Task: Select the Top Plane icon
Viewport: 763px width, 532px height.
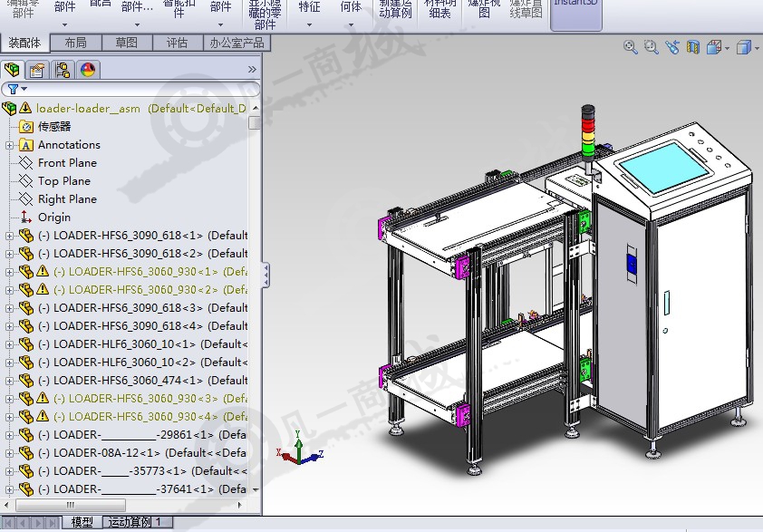Action: [25, 181]
